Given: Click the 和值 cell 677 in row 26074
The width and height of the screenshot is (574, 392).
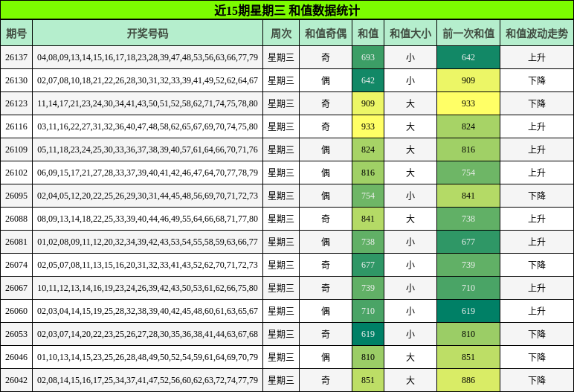Looking at the screenshot, I should pos(368,265).
